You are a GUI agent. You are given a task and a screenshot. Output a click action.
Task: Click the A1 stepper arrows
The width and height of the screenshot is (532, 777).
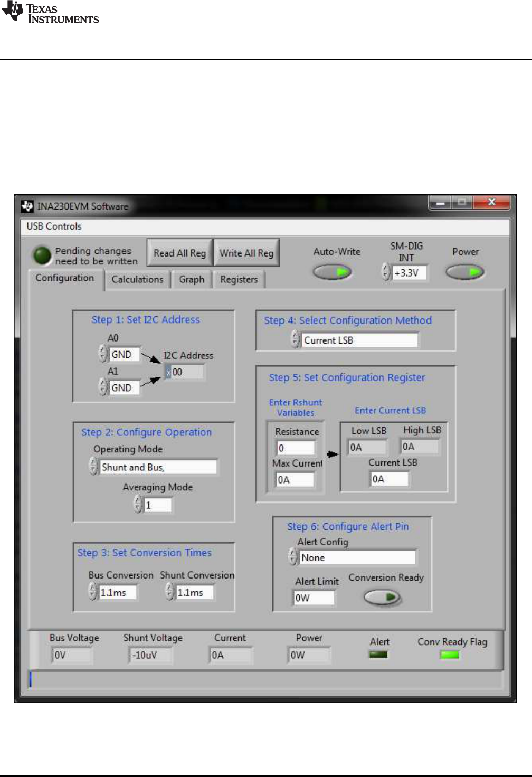[103, 387]
